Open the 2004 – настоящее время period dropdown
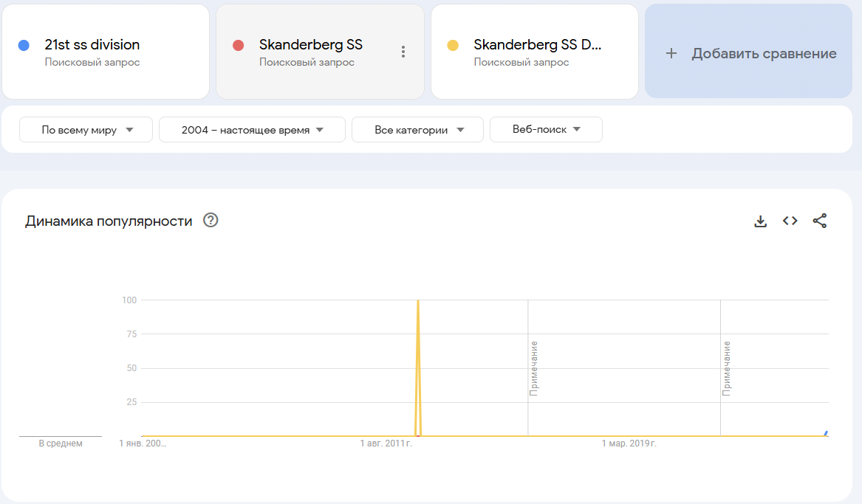 pyautogui.click(x=252, y=130)
